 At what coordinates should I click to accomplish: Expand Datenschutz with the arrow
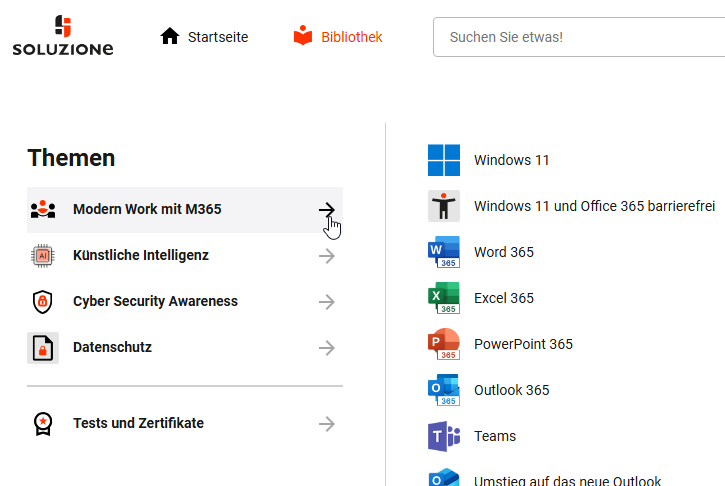tap(326, 348)
